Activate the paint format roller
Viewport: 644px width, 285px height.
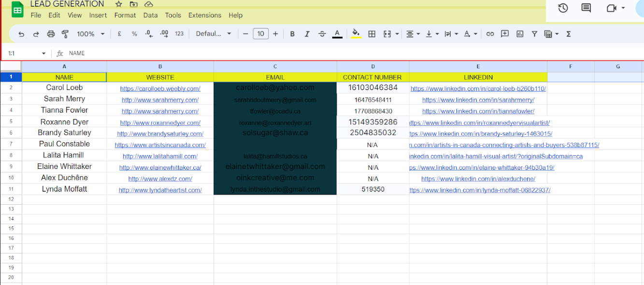coord(65,34)
